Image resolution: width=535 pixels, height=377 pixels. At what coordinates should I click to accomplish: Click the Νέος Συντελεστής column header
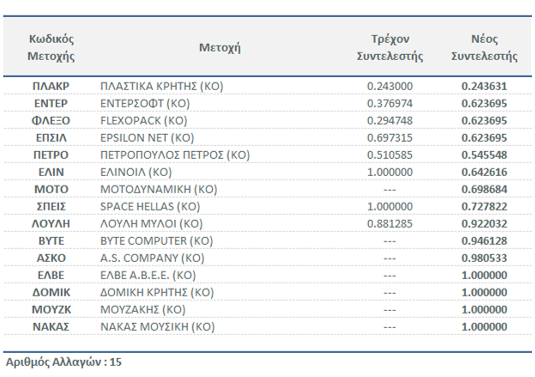tap(484, 47)
